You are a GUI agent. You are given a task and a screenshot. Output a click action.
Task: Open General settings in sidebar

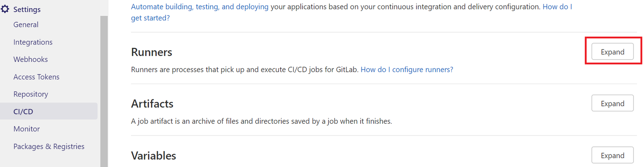(x=26, y=25)
